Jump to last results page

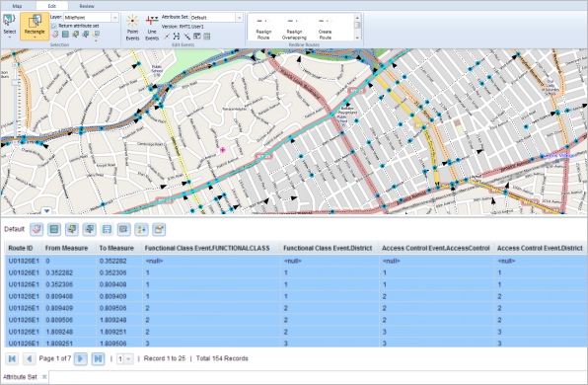click(x=98, y=358)
